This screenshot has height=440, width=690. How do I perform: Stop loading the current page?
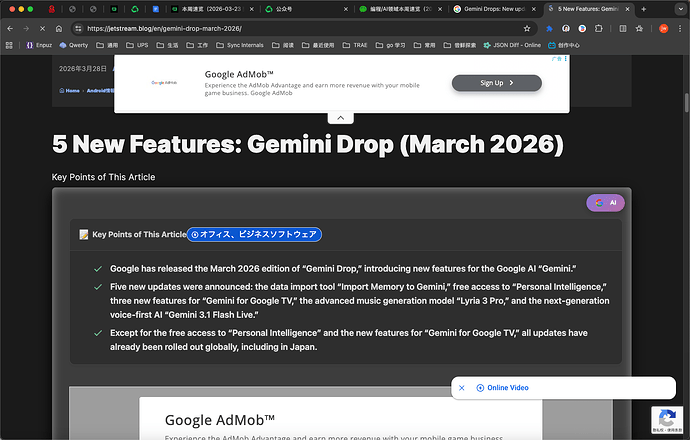[x=42, y=29]
